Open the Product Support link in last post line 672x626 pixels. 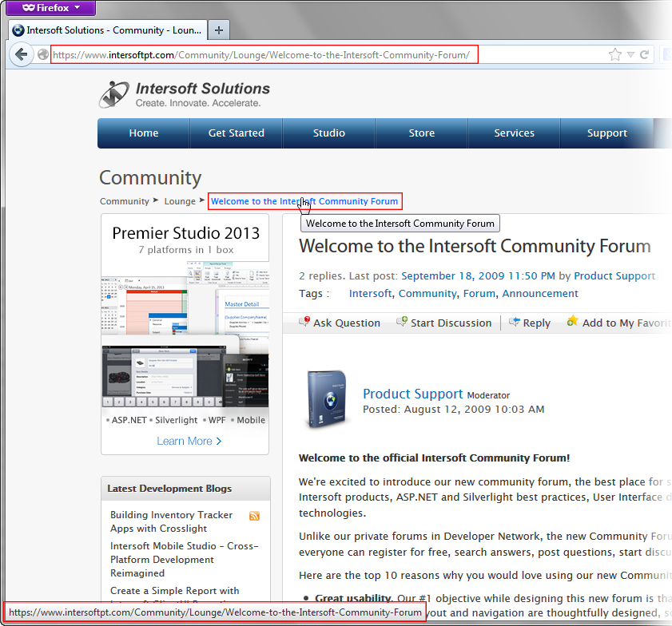pyautogui.click(x=614, y=275)
